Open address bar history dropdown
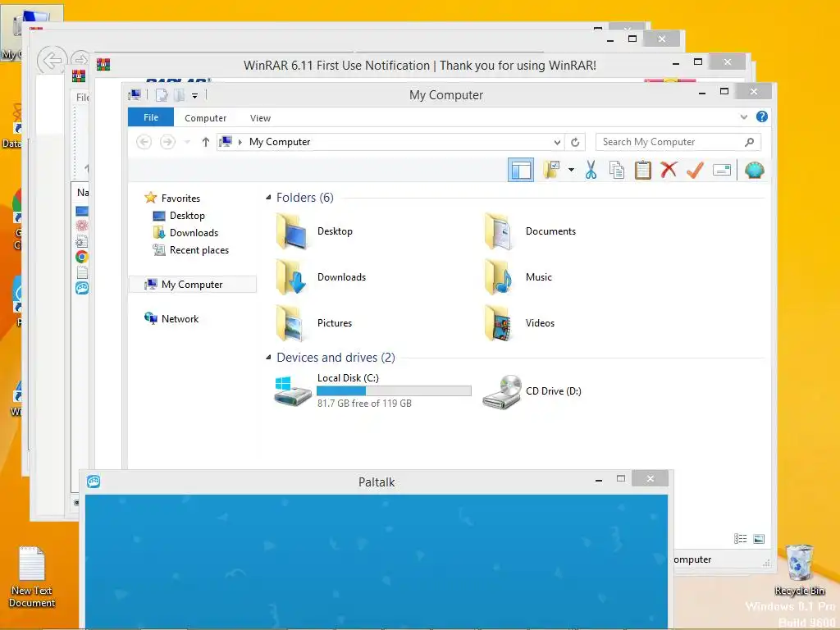840x630 pixels. [557, 142]
